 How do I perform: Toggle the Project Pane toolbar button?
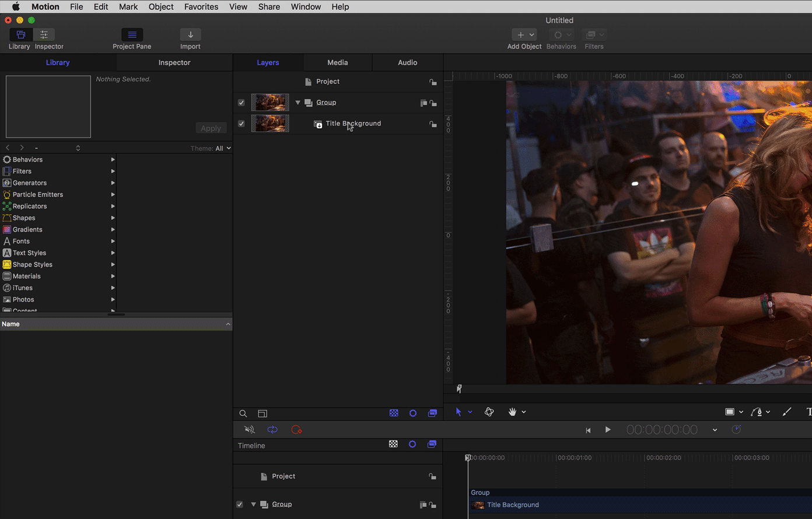tap(132, 34)
